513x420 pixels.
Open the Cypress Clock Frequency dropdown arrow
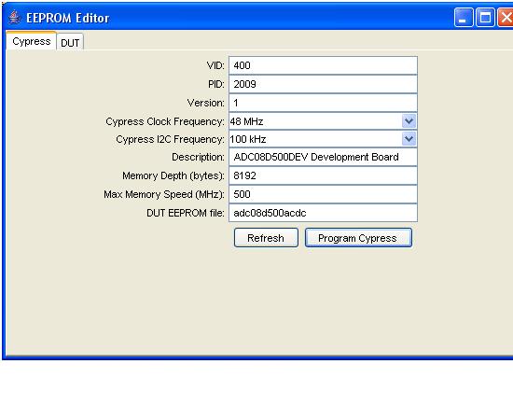coord(409,121)
